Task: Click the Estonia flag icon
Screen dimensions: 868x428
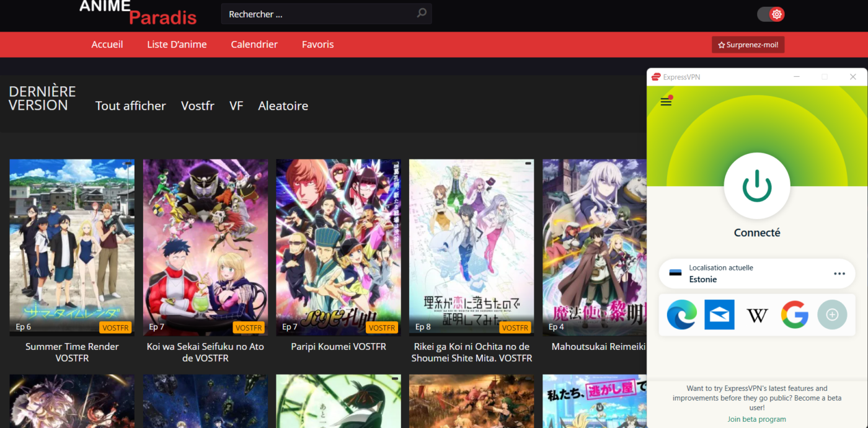Action: coord(675,274)
